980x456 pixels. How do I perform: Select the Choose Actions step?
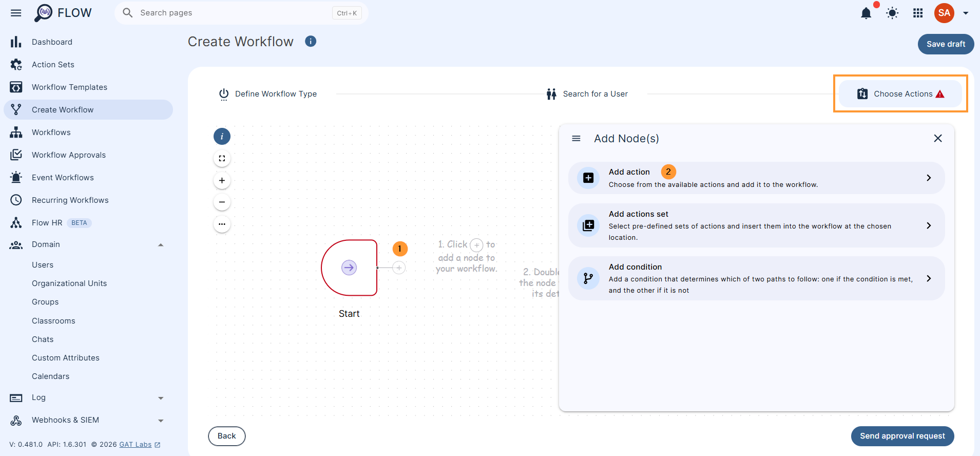point(900,94)
